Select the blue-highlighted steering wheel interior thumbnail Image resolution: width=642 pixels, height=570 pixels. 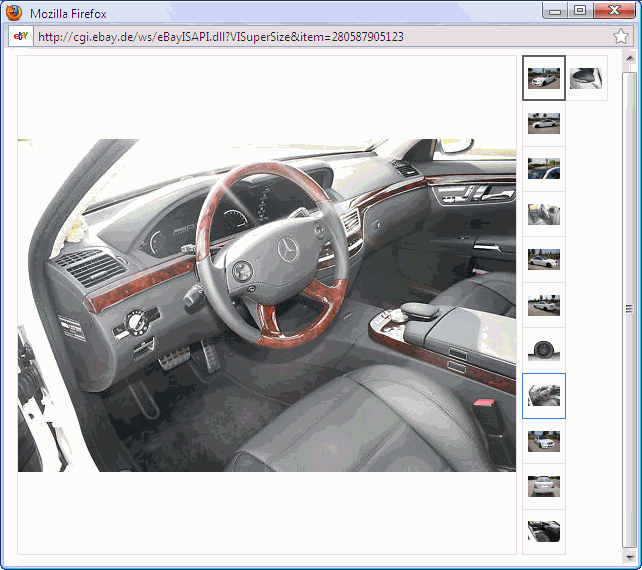coord(544,396)
